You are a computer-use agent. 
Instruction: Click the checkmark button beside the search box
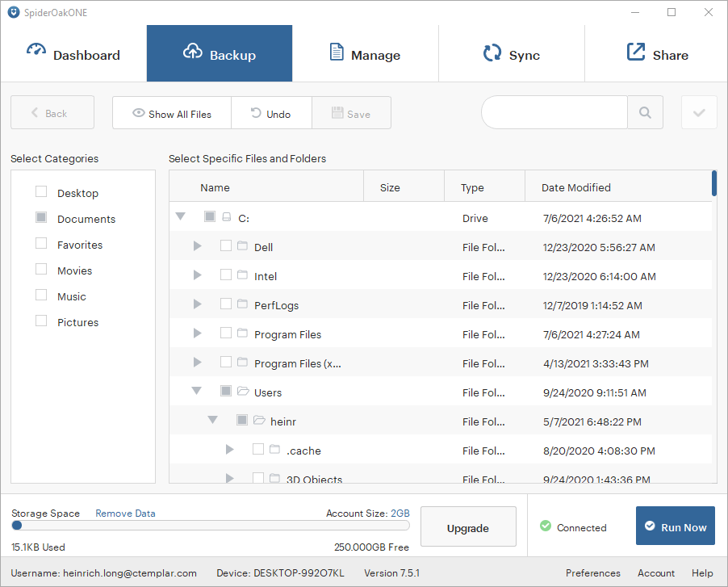pyautogui.click(x=699, y=112)
